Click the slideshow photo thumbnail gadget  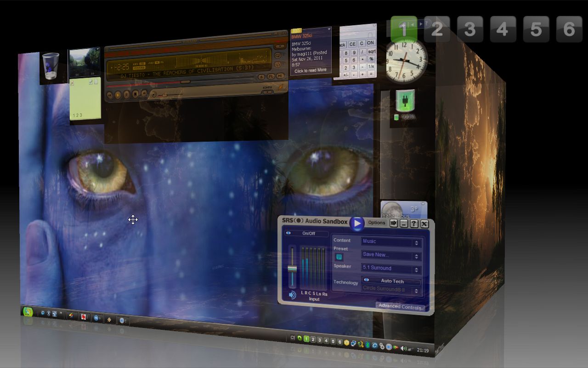point(84,63)
